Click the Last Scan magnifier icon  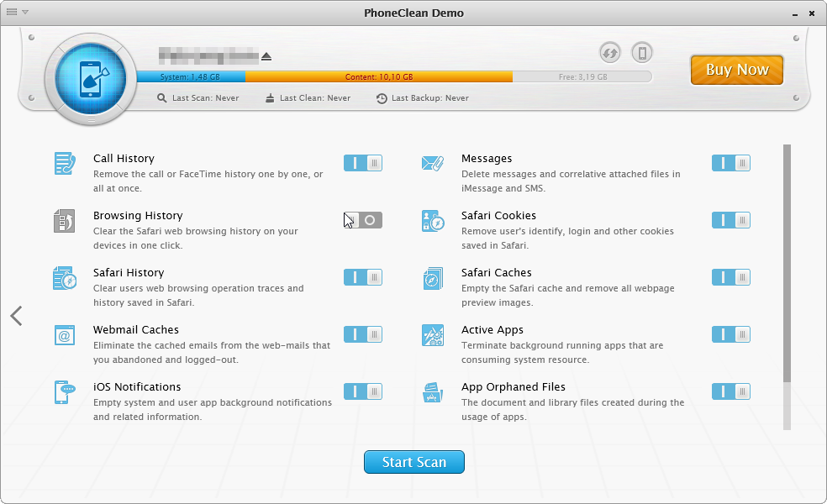162,98
